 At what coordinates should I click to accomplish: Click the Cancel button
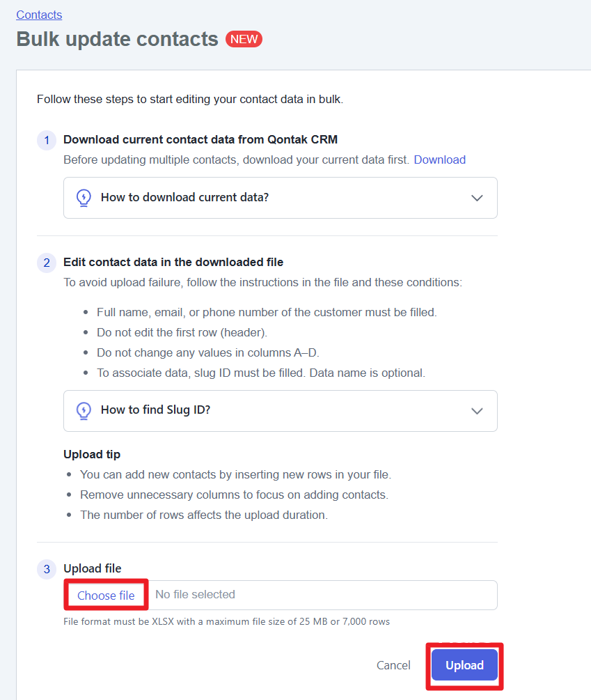pyautogui.click(x=393, y=665)
